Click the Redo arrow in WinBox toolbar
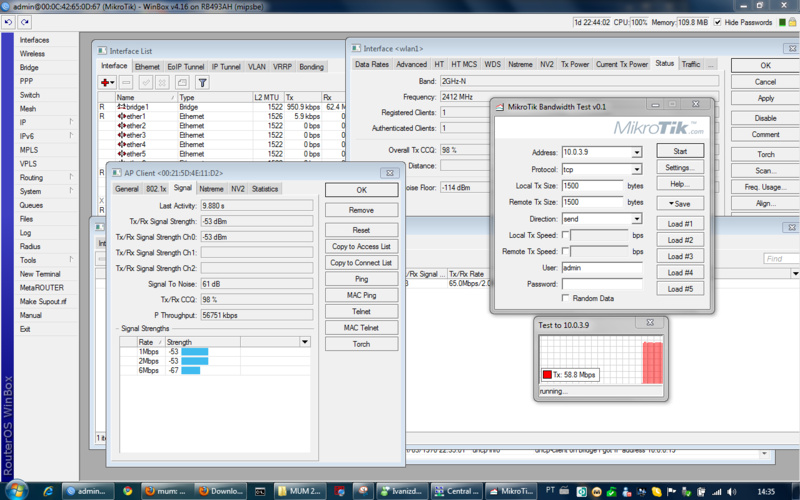The width and height of the screenshot is (800, 500). click(x=25, y=22)
